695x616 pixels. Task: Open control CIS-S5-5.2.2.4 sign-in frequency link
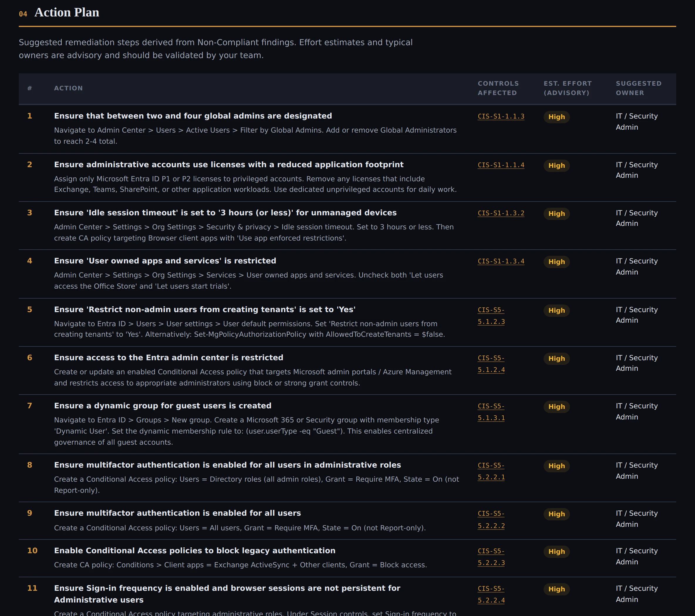click(x=491, y=595)
